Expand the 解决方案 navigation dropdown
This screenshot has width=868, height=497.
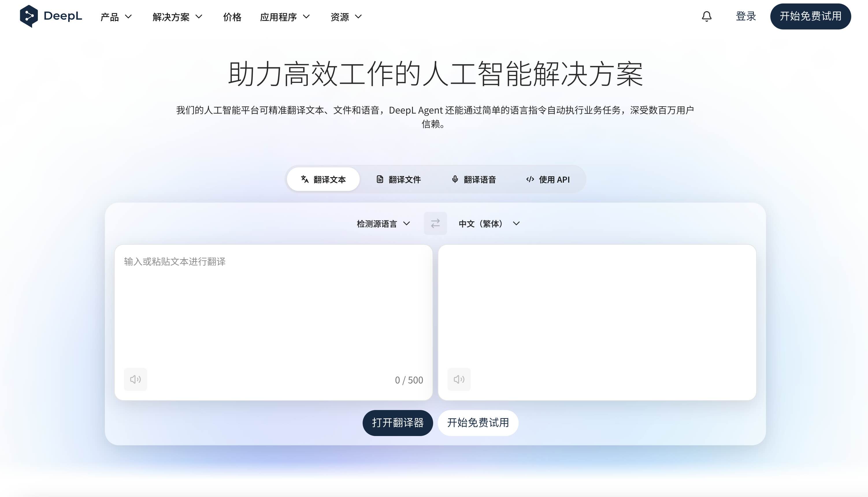point(177,16)
